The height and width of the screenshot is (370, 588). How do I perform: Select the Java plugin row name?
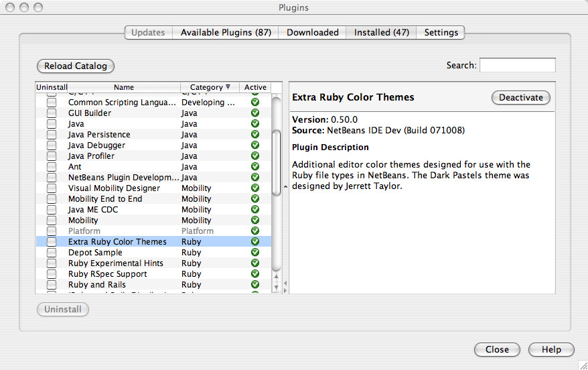(x=76, y=124)
